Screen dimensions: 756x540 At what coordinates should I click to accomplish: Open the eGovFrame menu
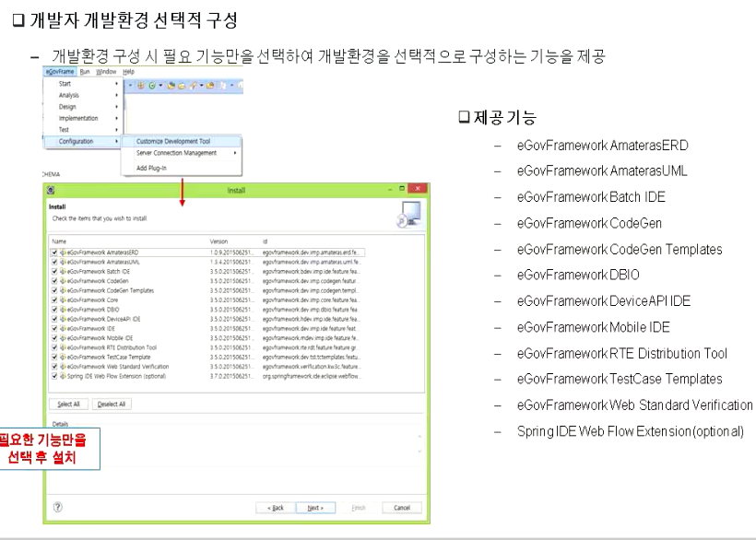pyautogui.click(x=60, y=71)
